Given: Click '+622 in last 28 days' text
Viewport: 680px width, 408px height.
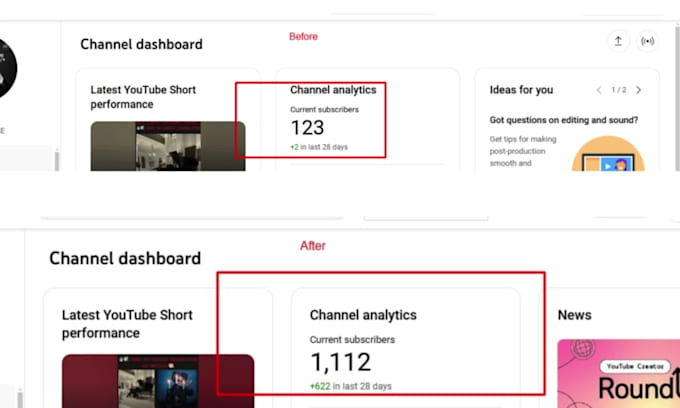Looking at the screenshot, I should (350, 386).
